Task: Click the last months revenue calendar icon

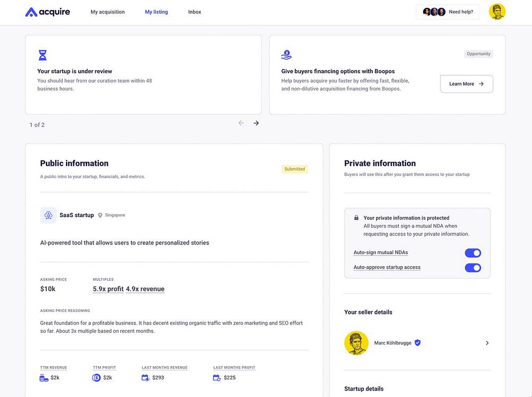Action: tap(146, 378)
